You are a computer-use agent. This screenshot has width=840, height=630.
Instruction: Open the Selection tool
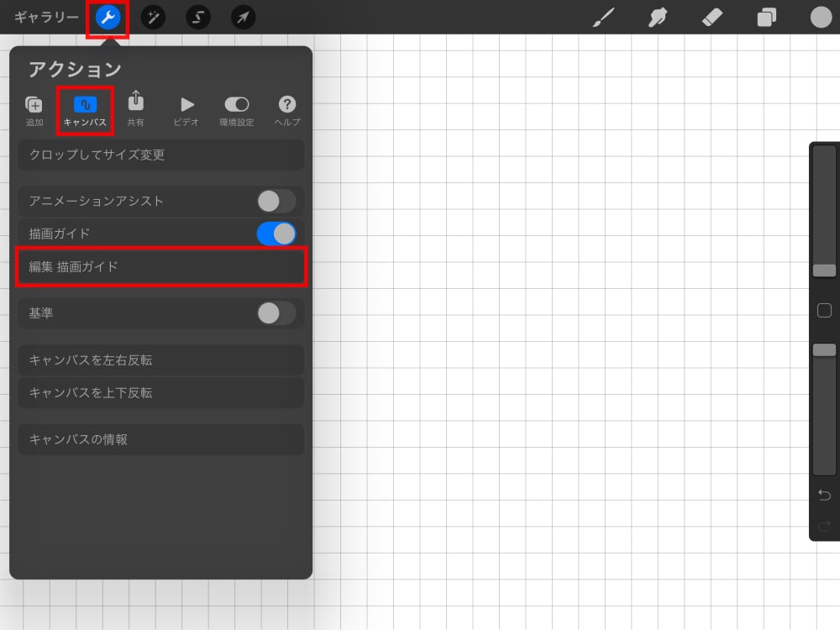(198, 17)
